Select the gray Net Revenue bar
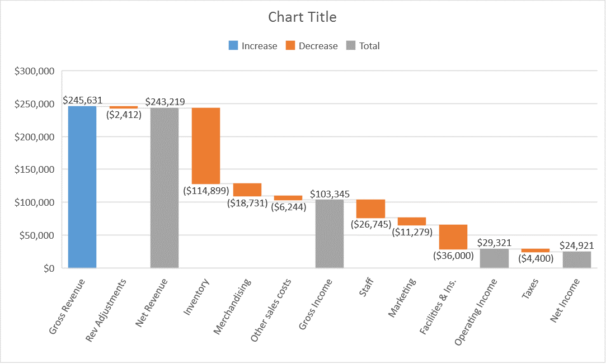 point(165,188)
